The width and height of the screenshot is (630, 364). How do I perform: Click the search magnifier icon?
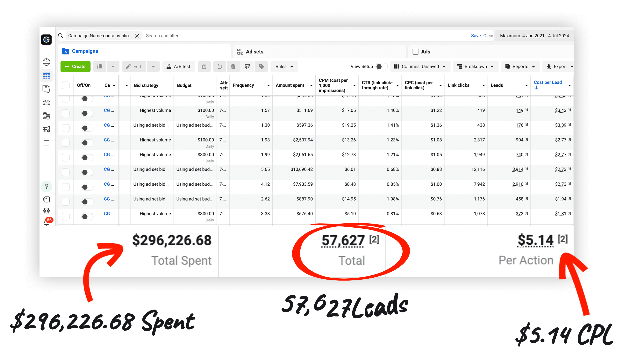[61, 36]
